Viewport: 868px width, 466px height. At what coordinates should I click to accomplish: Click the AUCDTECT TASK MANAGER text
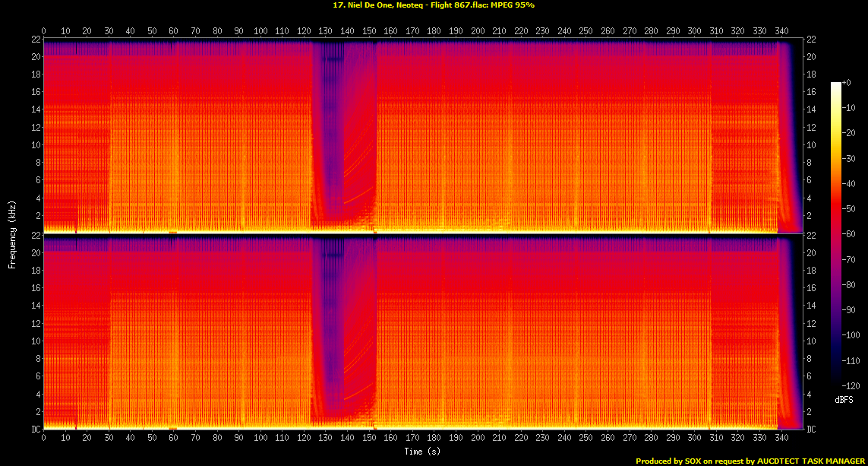pyautogui.click(x=813, y=461)
